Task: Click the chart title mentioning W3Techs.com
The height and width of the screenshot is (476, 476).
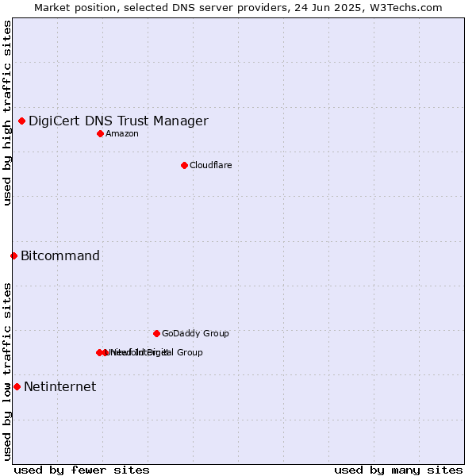Action: (238, 8)
